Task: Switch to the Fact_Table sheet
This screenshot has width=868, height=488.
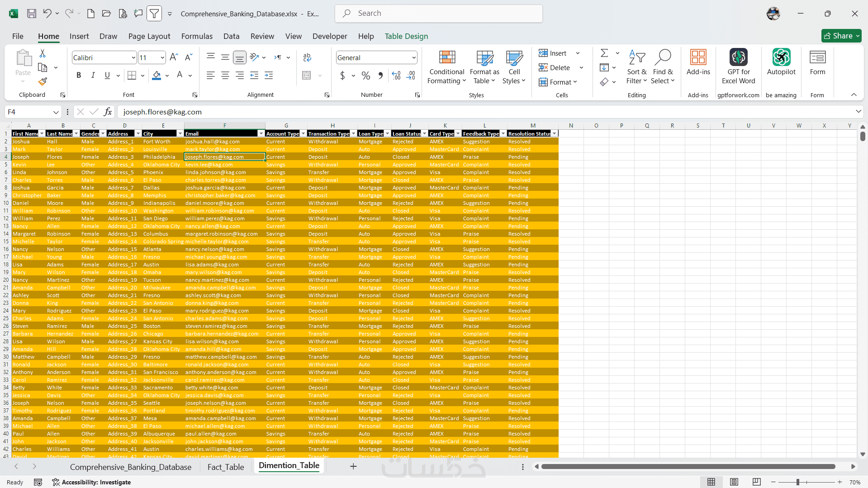Action: click(226, 467)
